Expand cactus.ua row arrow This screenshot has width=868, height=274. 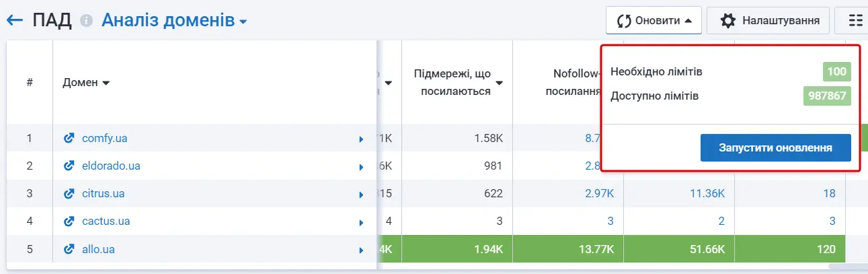pos(362,221)
